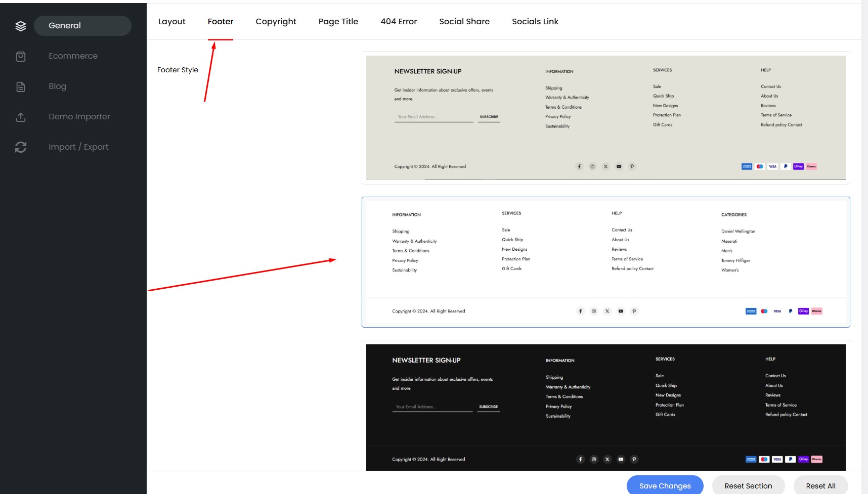Image resolution: width=868 pixels, height=494 pixels.
Task: Switch to the Layout tab
Action: (172, 22)
